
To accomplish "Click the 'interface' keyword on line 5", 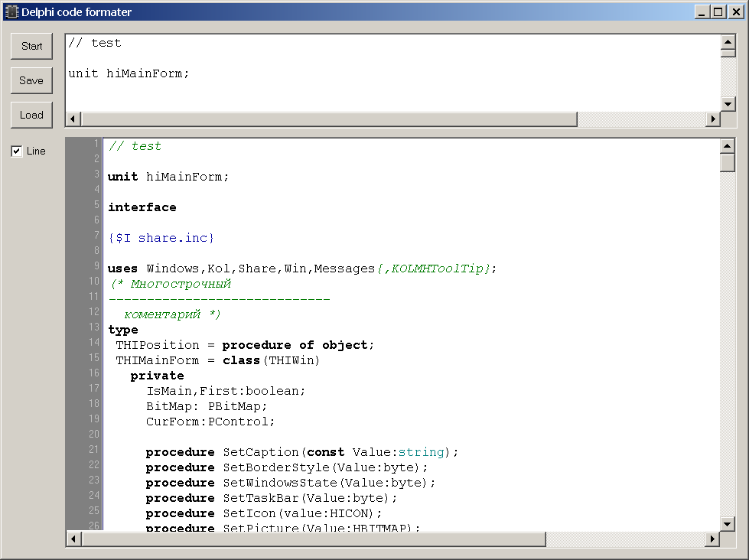I will click(x=142, y=207).
